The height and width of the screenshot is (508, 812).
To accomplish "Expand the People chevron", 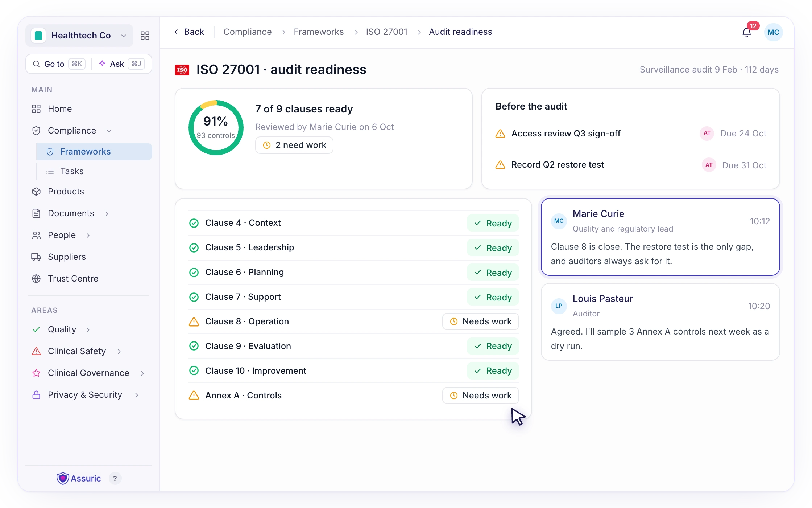I will point(88,235).
